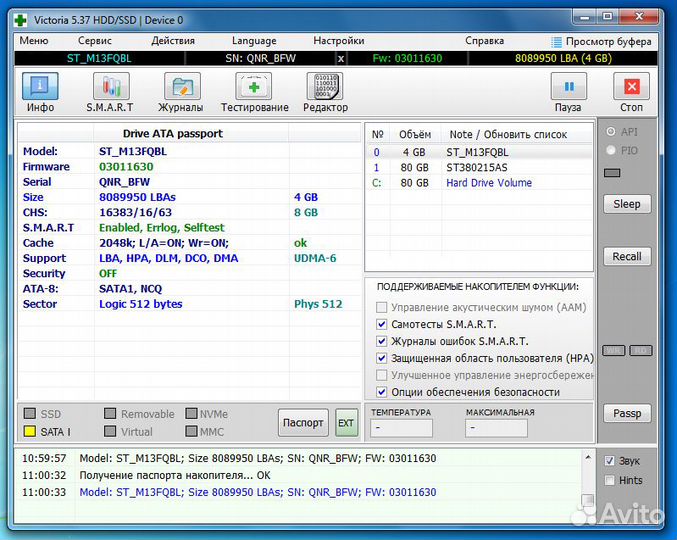
Task: Click the 8089950 LBA (4 GB) header field
Action: click(x=563, y=59)
